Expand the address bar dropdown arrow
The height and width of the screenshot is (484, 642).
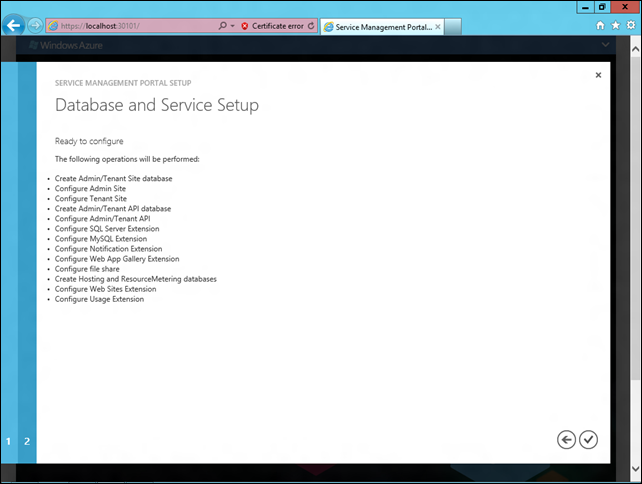(x=232, y=25)
